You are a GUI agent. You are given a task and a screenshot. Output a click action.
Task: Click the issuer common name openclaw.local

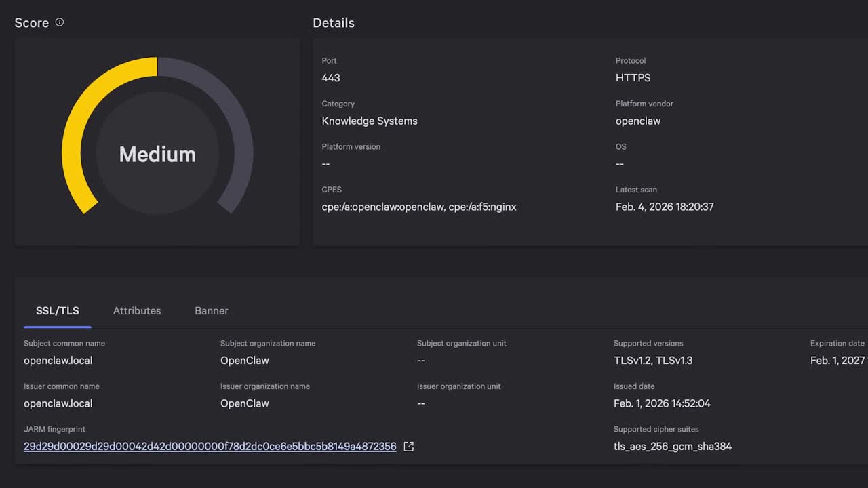[x=58, y=404]
